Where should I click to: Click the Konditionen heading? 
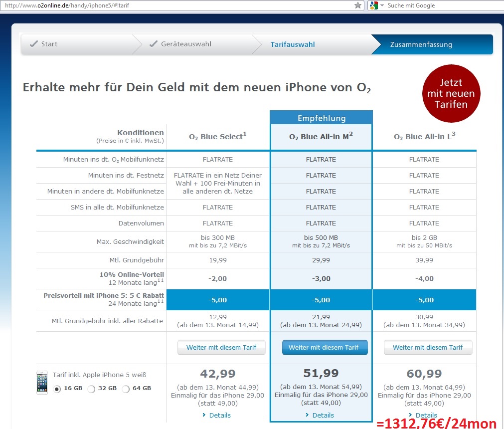click(141, 133)
